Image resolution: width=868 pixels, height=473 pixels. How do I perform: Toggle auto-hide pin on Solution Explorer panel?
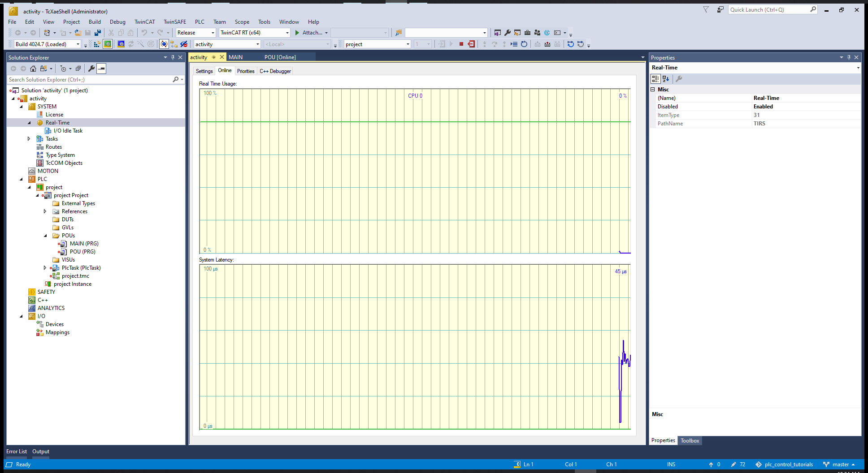pos(173,57)
